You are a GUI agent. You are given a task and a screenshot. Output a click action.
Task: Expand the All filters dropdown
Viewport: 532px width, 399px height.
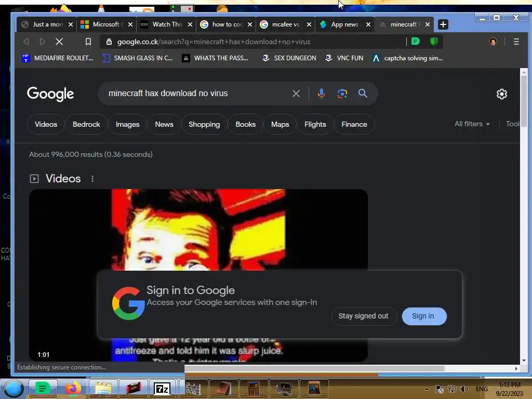(x=472, y=124)
